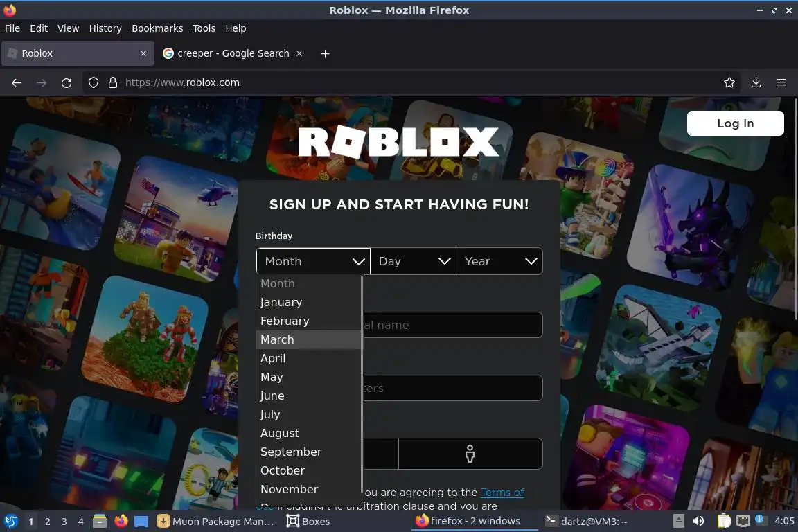
Task: Reload the Roblox page
Action: (x=66, y=82)
